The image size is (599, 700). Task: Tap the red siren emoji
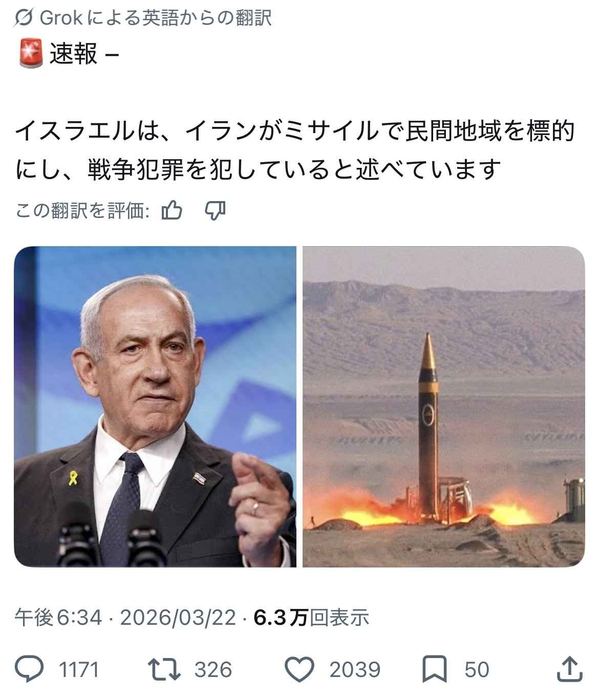point(30,53)
